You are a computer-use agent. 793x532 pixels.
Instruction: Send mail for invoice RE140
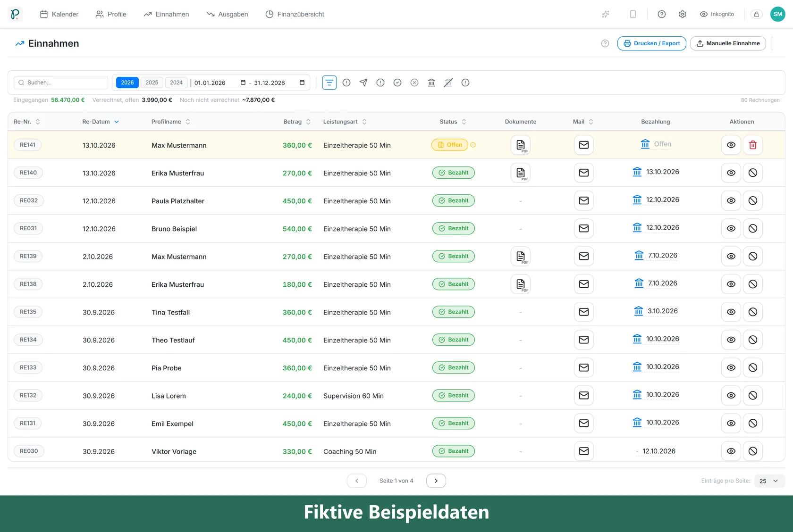coord(584,173)
